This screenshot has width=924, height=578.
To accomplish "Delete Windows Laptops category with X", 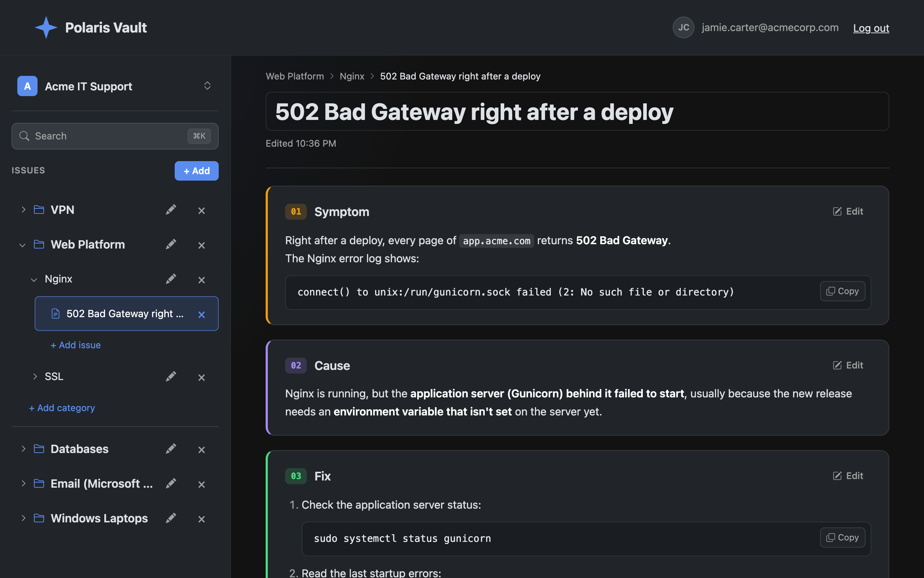I will pos(202,519).
